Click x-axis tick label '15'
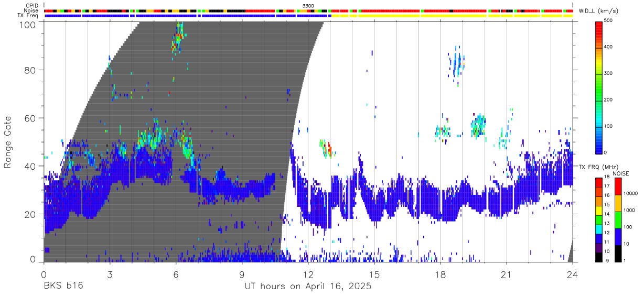This screenshot has width=644, height=297. coord(374,274)
